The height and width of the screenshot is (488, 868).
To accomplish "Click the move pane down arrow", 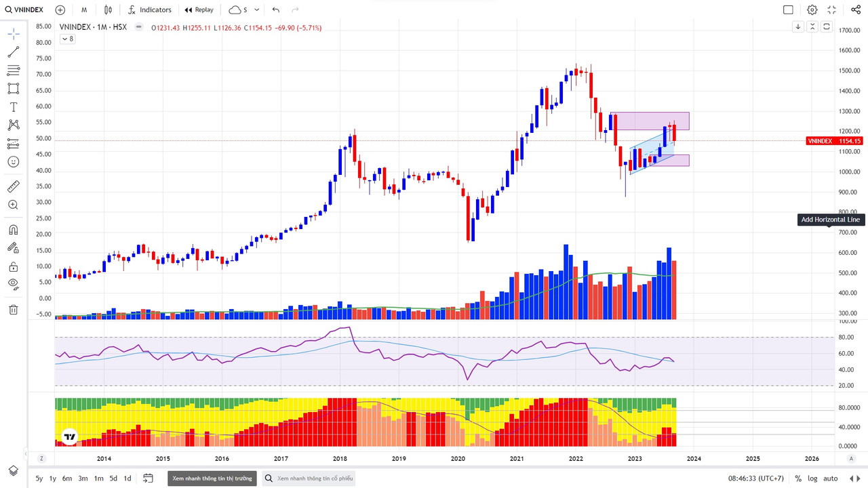I will pos(798,26).
